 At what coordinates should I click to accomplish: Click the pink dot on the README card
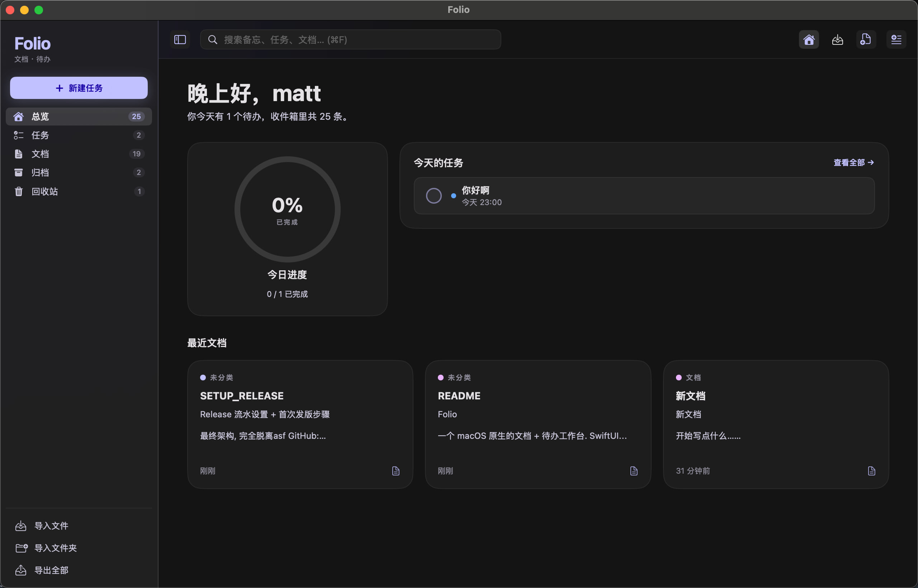pos(440,378)
